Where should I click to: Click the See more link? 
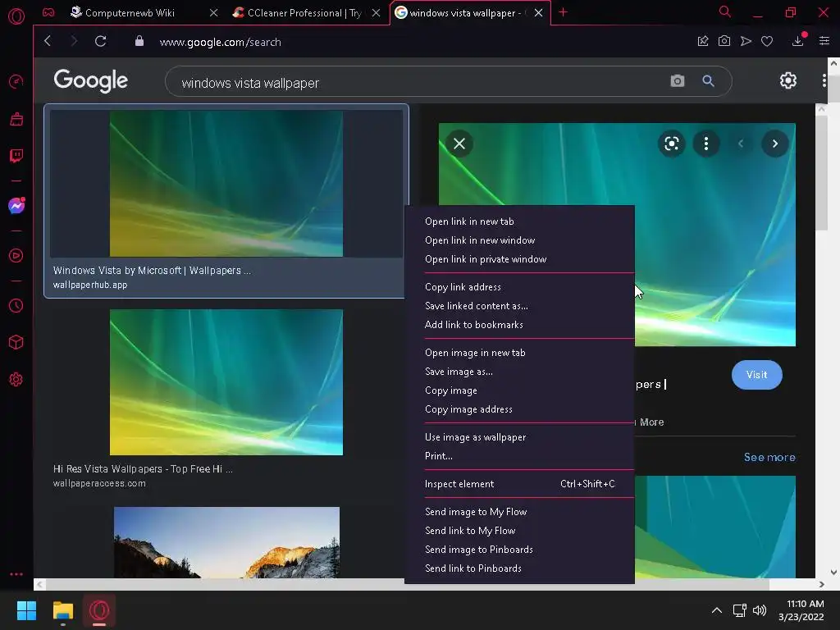tap(769, 457)
